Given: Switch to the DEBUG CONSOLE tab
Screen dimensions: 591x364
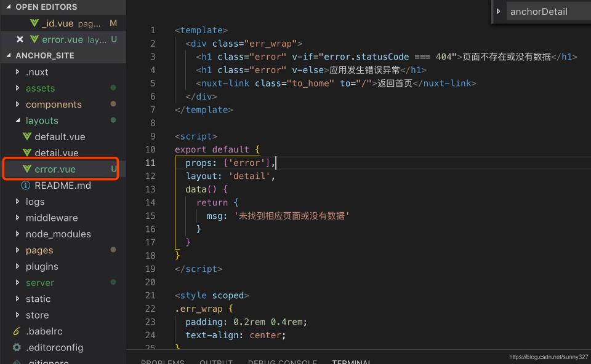Looking at the screenshot, I should tap(283, 362).
